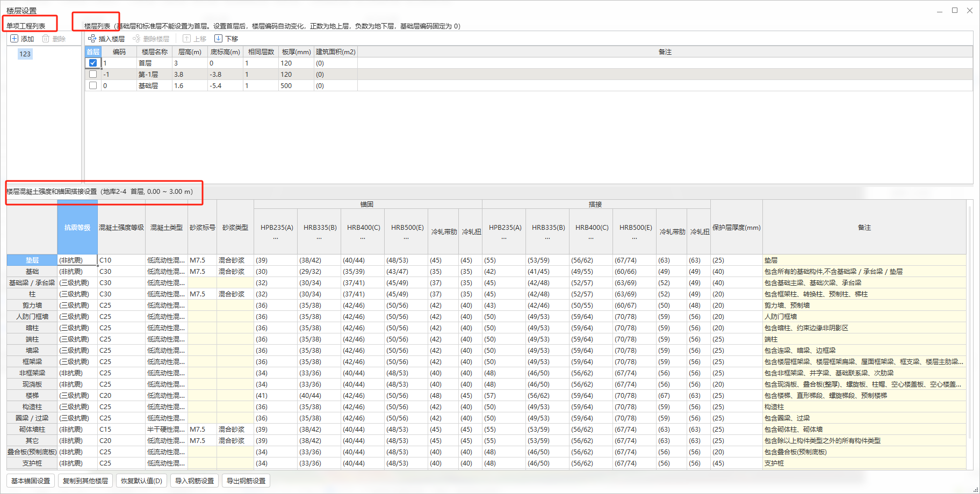Viewport: 980px width, 494px height.
Task: Select the 垫层 row header
Action: click(x=32, y=260)
